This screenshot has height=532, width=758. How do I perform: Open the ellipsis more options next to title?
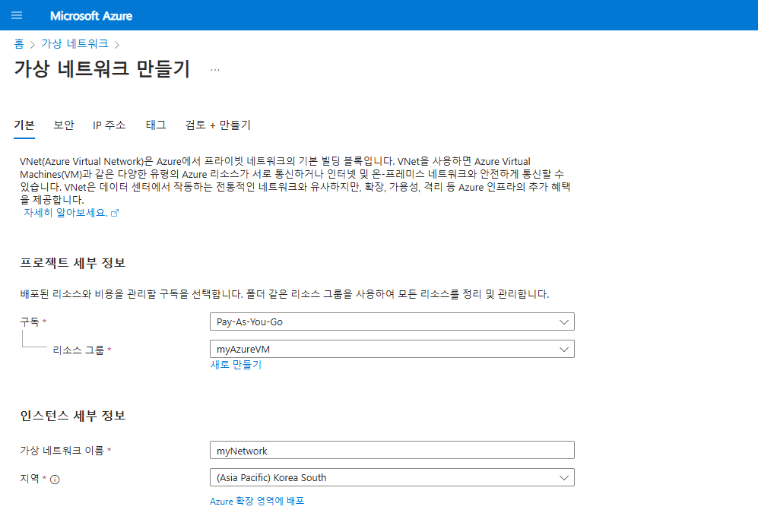click(x=215, y=70)
